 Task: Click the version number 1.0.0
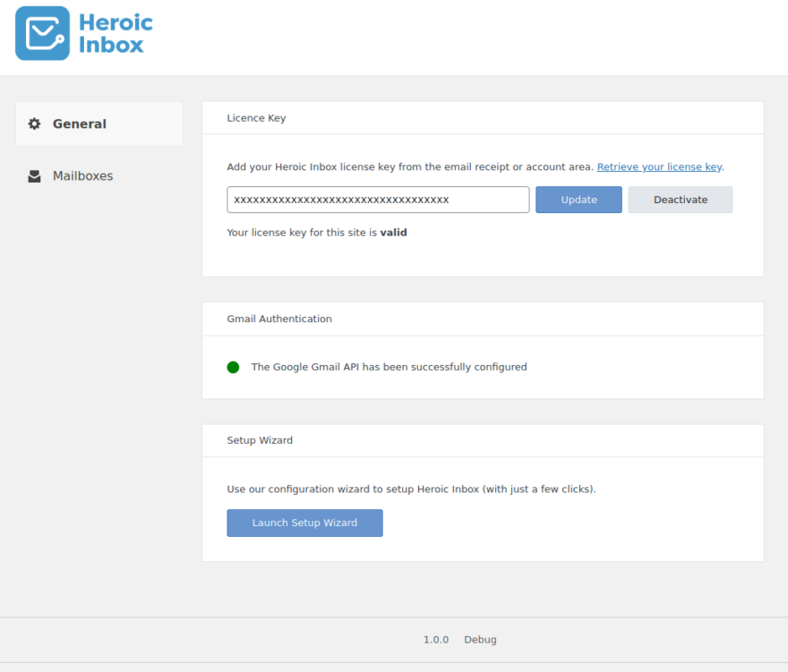pos(436,640)
